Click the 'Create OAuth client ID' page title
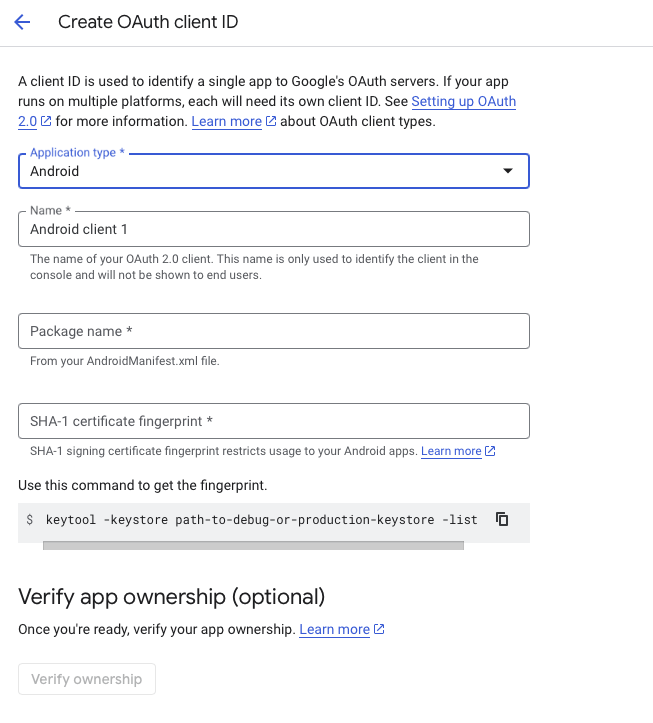653x723 pixels. point(148,22)
